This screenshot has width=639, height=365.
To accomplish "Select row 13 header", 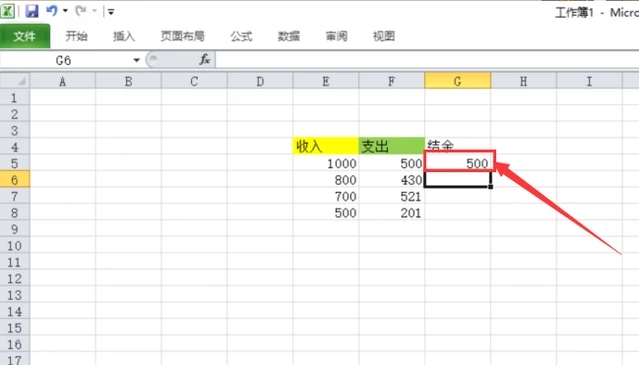I will [15, 295].
